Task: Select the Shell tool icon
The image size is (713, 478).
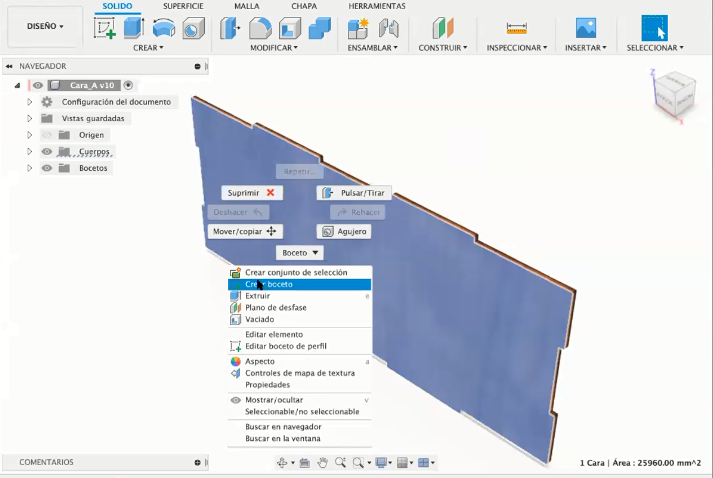Action: click(290, 28)
